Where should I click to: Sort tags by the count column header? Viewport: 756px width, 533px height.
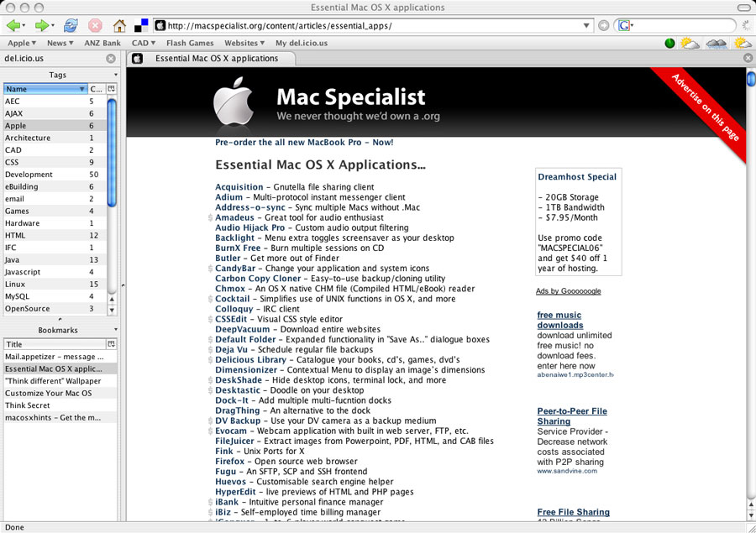97,89
